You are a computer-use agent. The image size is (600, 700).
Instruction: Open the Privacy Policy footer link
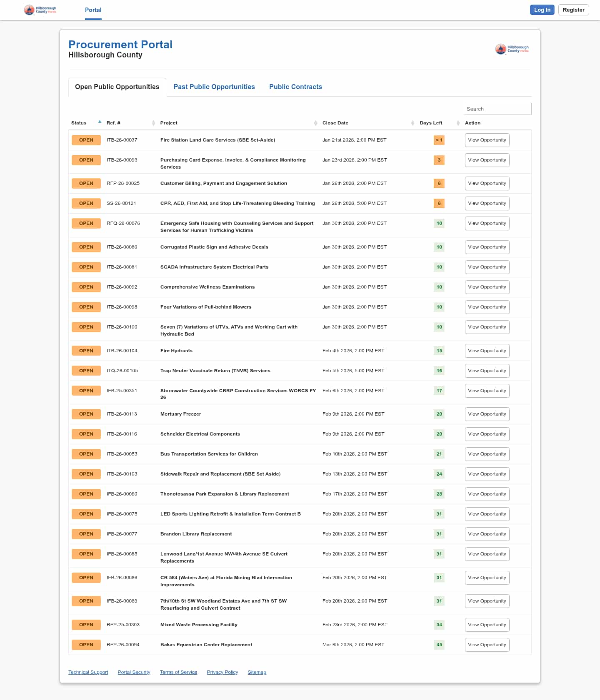tap(222, 672)
